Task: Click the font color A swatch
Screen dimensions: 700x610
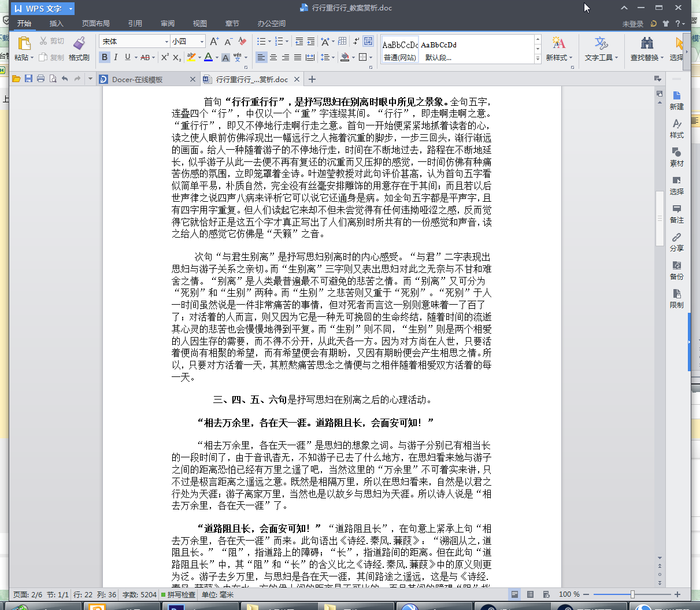Action: [209, 57]
